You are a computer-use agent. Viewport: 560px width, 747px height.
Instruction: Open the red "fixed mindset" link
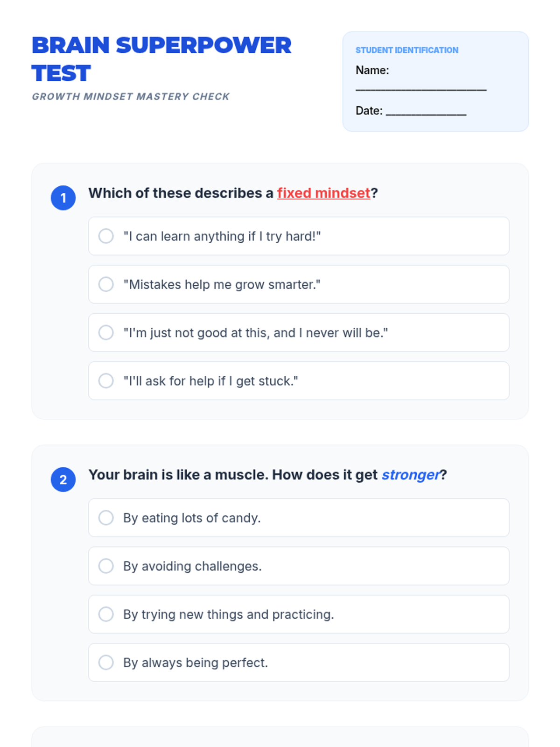click(x=323, y=193)
